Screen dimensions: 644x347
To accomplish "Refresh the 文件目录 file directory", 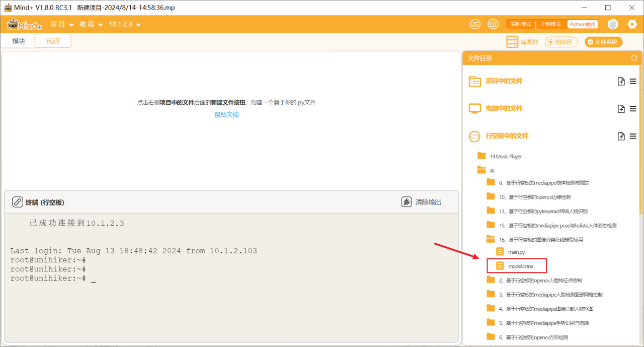I will tap(634, 58).
